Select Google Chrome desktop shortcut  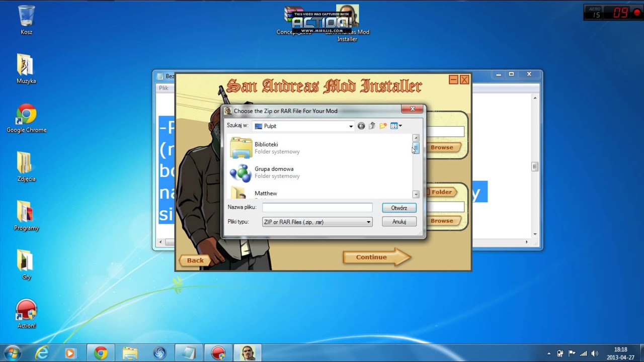(26, 118)
